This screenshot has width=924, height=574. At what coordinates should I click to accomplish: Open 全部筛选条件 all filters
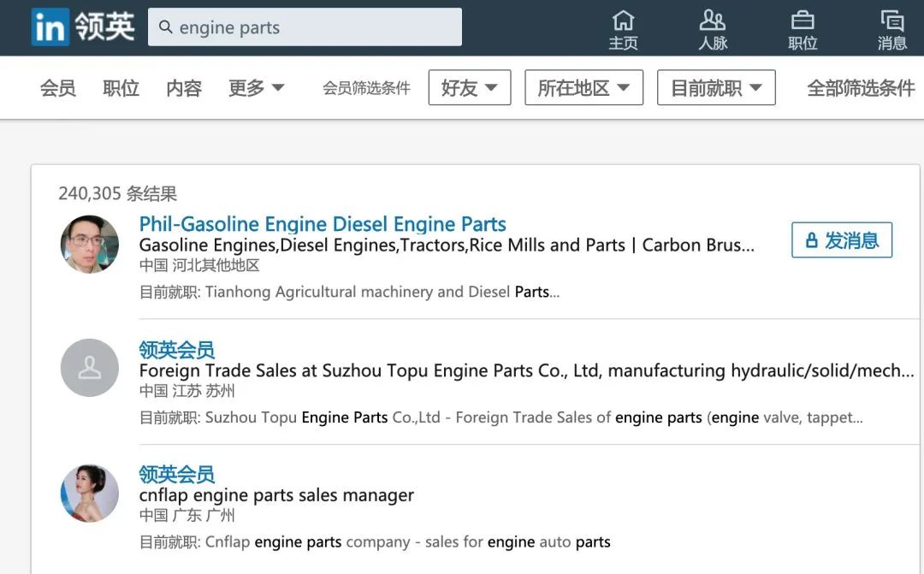point(861,88)
